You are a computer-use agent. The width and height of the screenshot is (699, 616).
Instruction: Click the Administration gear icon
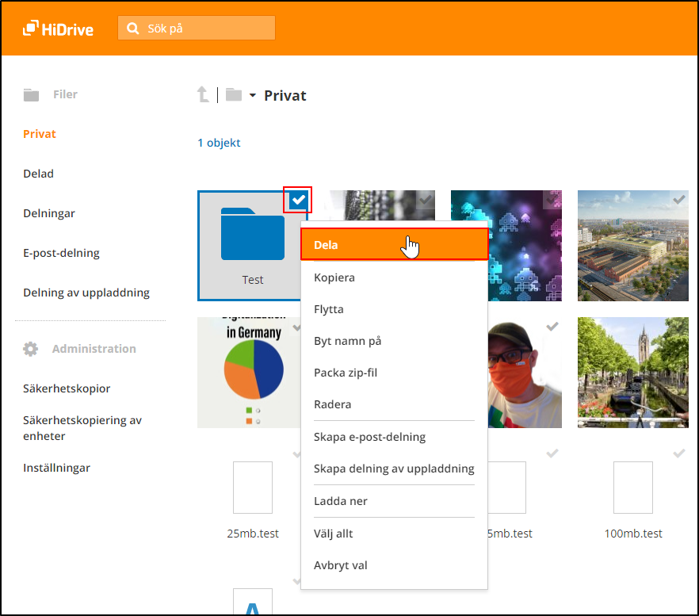tap(31, 349)
